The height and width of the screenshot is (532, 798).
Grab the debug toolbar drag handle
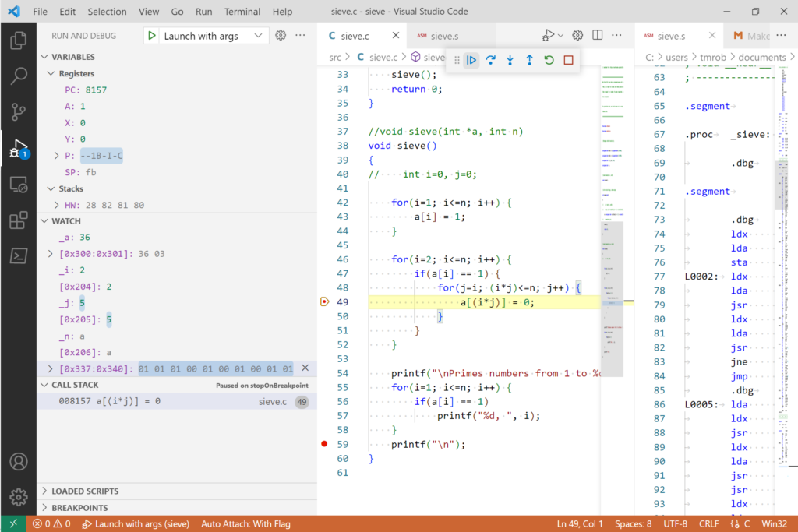pyautogui.click(x=457, y=60)
